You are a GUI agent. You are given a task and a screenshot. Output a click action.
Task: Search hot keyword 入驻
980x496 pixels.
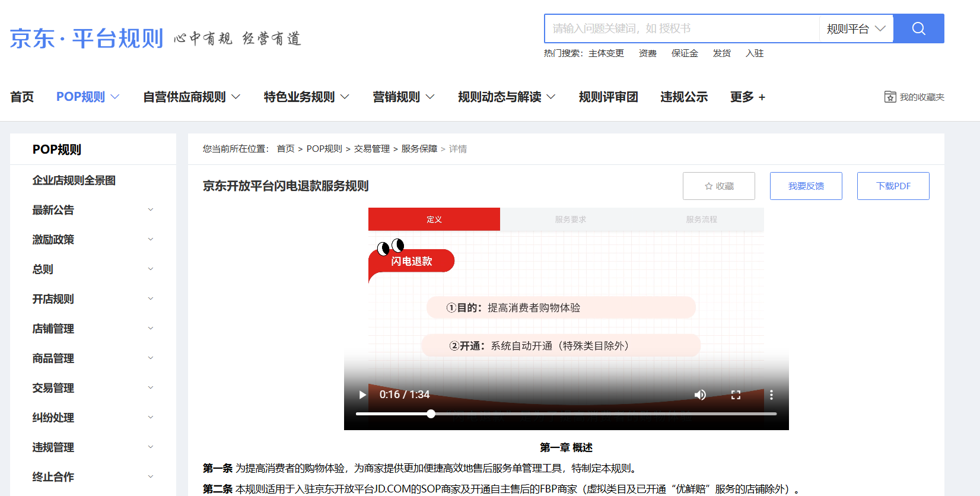pyautogui.click(x=755, y=53)
